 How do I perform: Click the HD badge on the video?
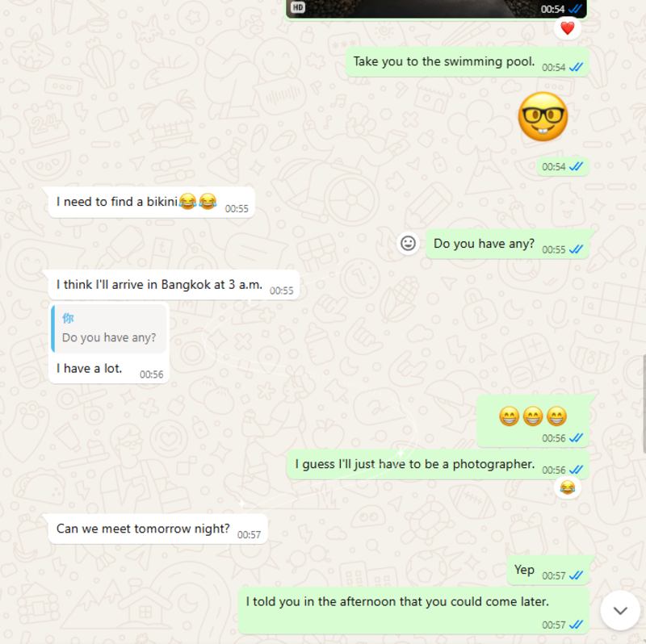[298, 7]
